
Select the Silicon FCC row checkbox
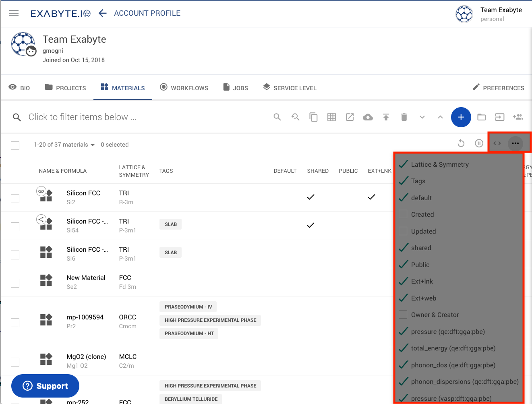tap(15, 198)
